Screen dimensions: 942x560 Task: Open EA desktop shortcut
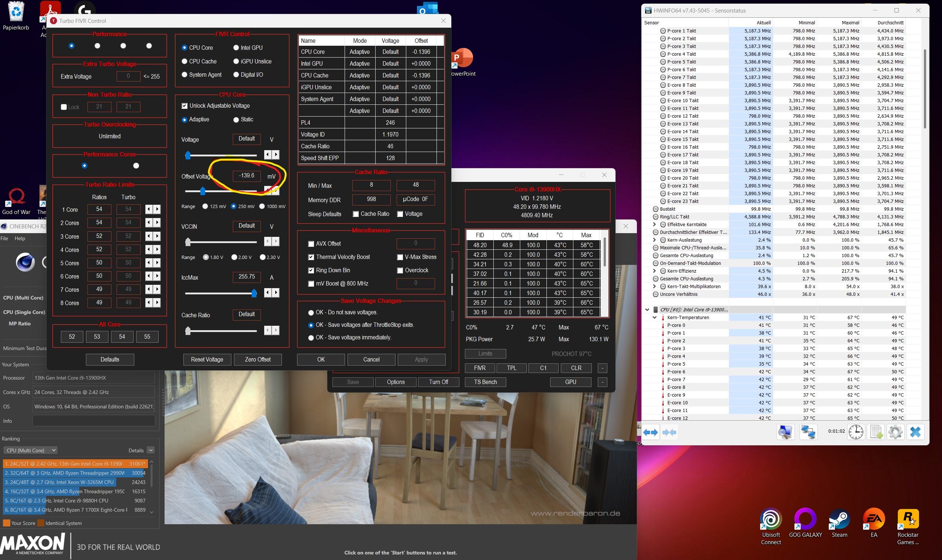(874, 523)
